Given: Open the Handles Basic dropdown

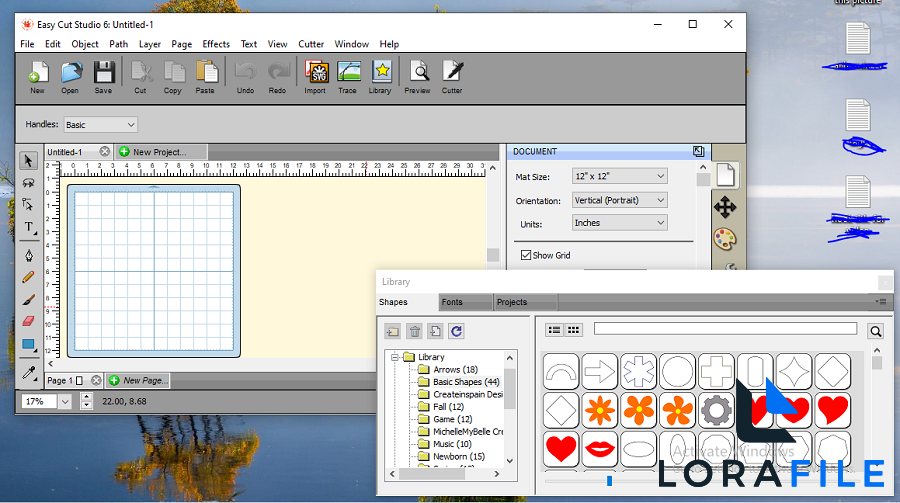Looking at the screenshot, I should 100,125.
